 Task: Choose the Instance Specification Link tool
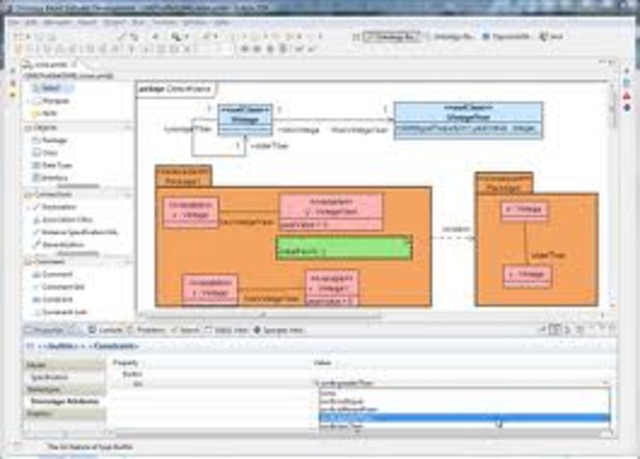[75, 233]
